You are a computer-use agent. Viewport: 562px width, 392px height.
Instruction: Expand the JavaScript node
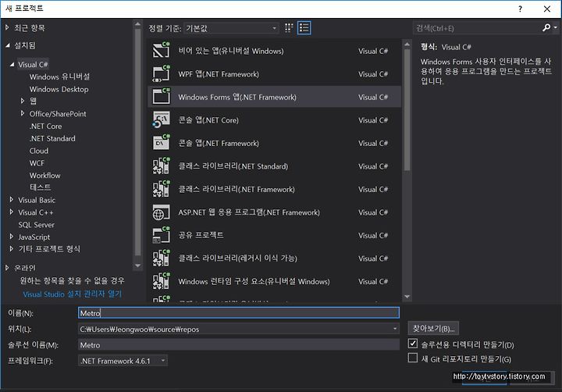click(12, 237)
